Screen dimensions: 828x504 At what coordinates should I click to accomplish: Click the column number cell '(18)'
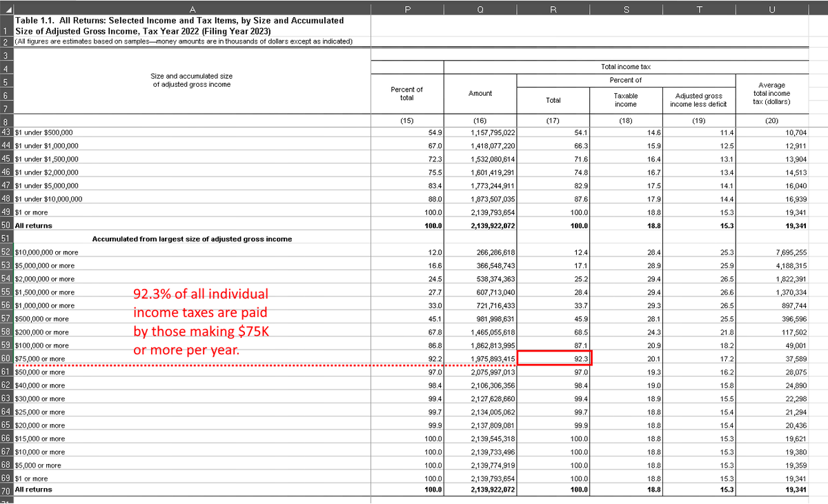tap(626, 120)
